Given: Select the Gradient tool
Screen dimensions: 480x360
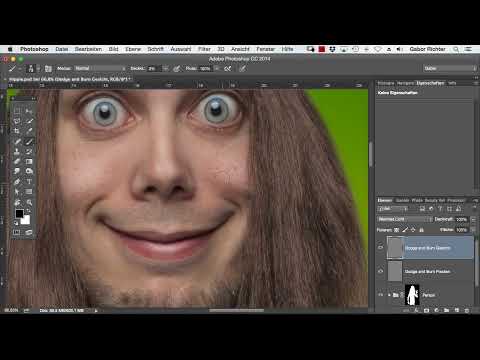Looking at the screenshot, I should click(x=29, y=161).
